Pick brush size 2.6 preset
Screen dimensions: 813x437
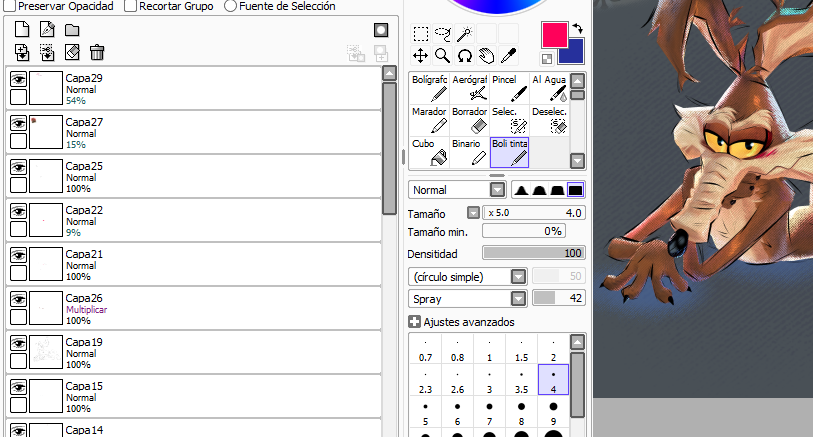point(457,380)
